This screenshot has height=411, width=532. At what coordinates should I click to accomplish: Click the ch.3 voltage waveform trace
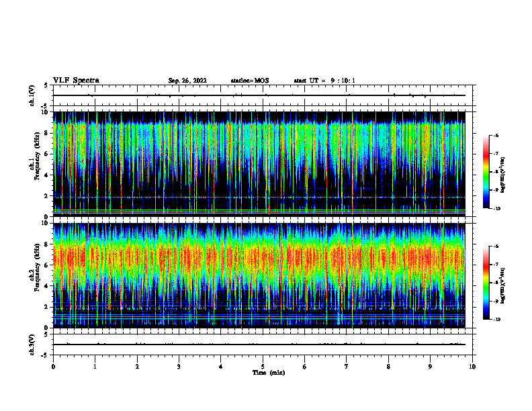tap(259, 345)
